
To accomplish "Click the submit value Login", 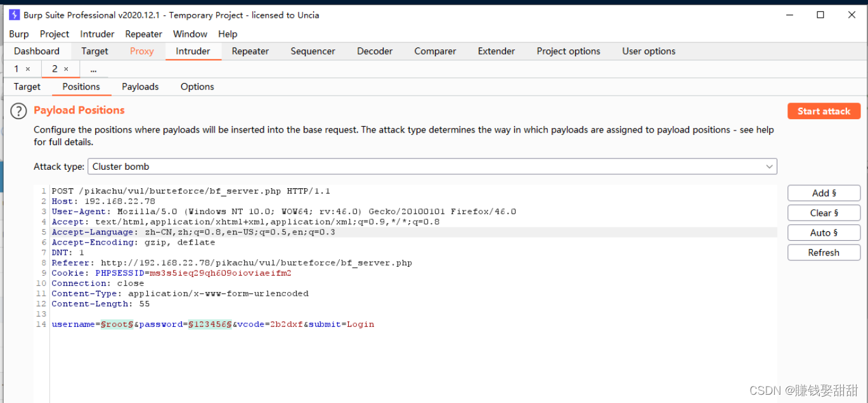I will click(x=360, y=324).
